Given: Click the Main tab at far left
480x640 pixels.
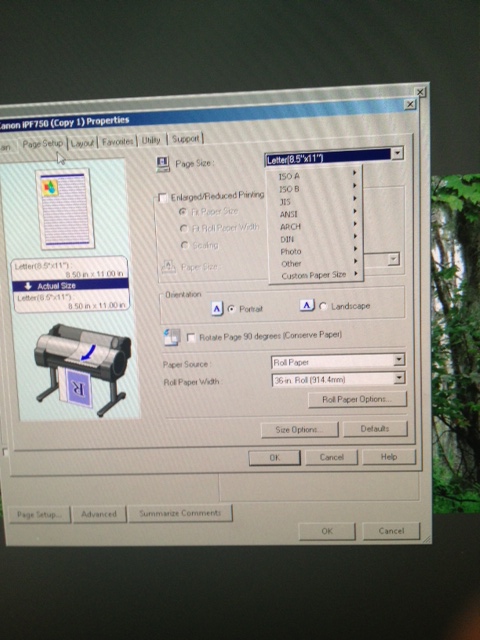Looking at the screenshot, I should [x=7, y=147].
